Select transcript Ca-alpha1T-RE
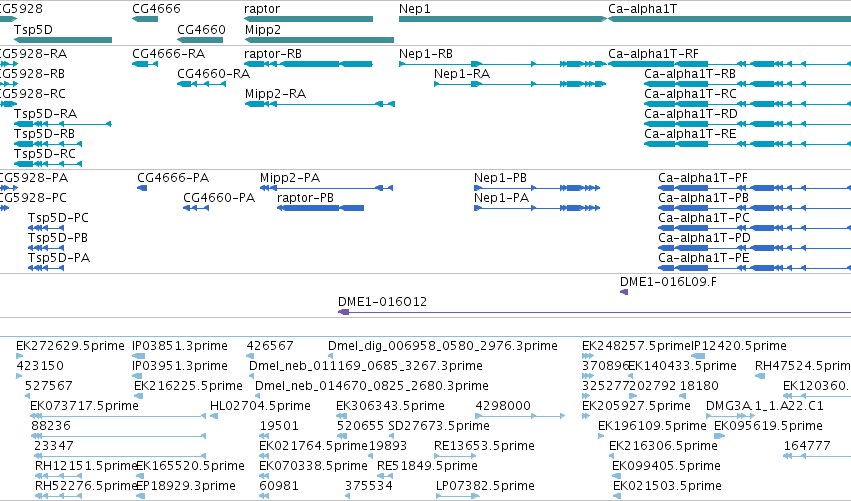 (x=747, y=144)
